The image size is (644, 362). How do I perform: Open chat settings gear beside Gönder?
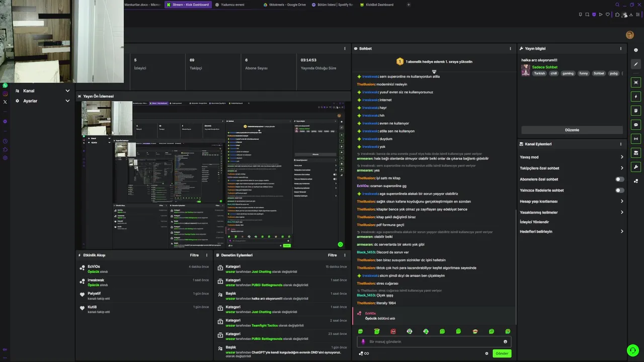tap(487, 353)
